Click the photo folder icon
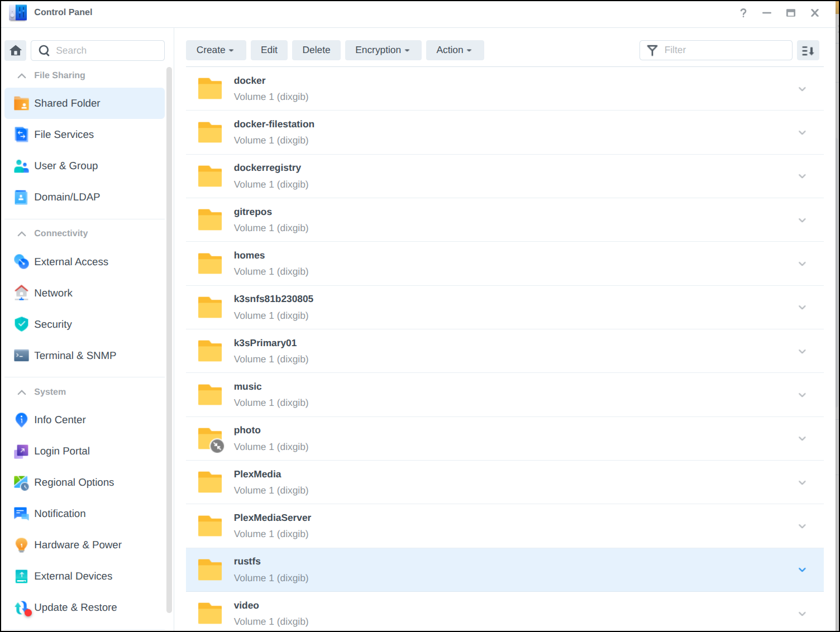The width and height of the screenshot is (840, 632). click(x=210, y=439)
